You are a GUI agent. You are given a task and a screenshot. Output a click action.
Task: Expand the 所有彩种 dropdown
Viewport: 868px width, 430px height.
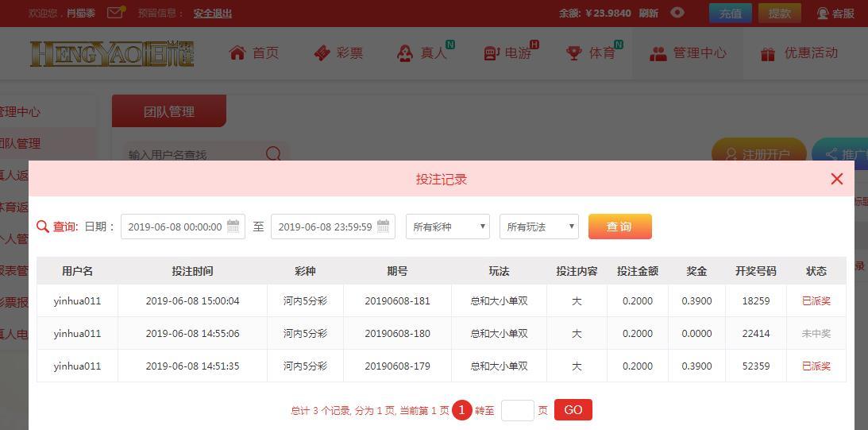tap(448, 227)
